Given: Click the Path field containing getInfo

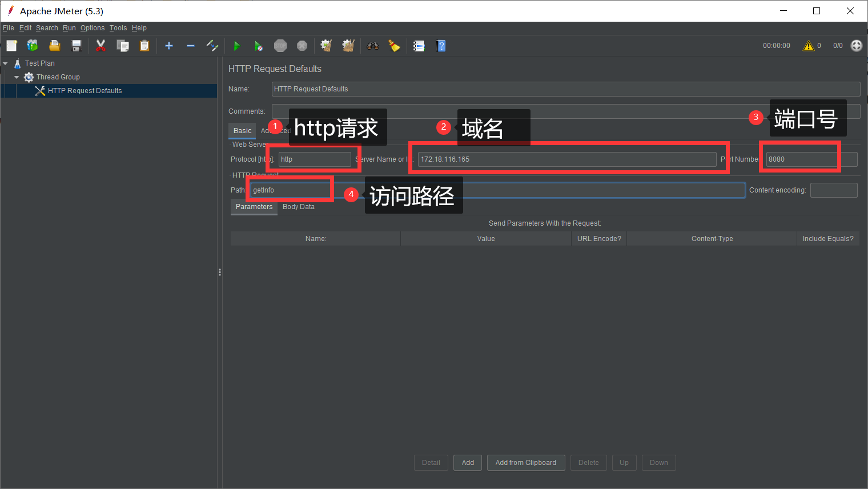Looking at the screenshot, I should pyautogui.click(x=497, y=190).
